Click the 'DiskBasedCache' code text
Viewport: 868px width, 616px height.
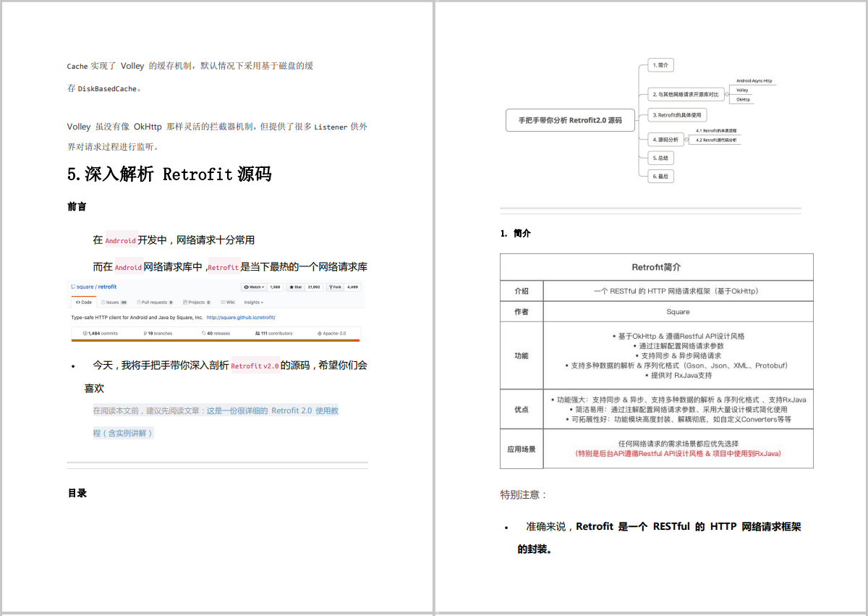pyautogui.click(x=108, y=88)
